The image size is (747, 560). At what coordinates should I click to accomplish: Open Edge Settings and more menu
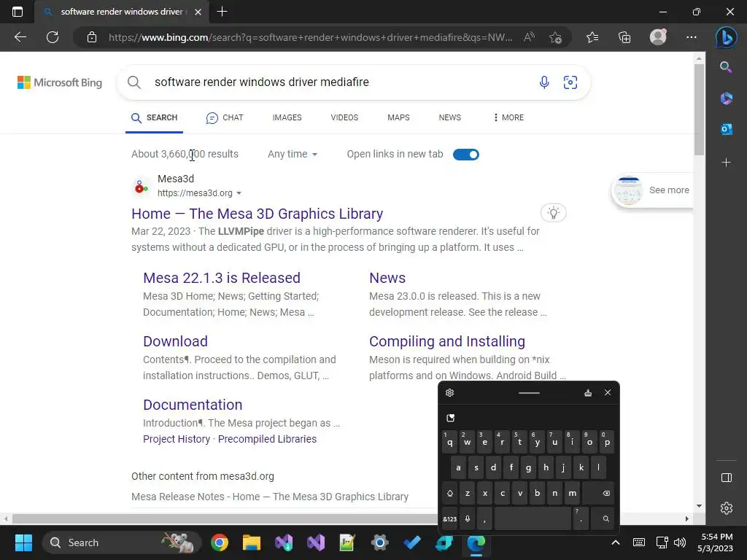click(x=692, y=37)
